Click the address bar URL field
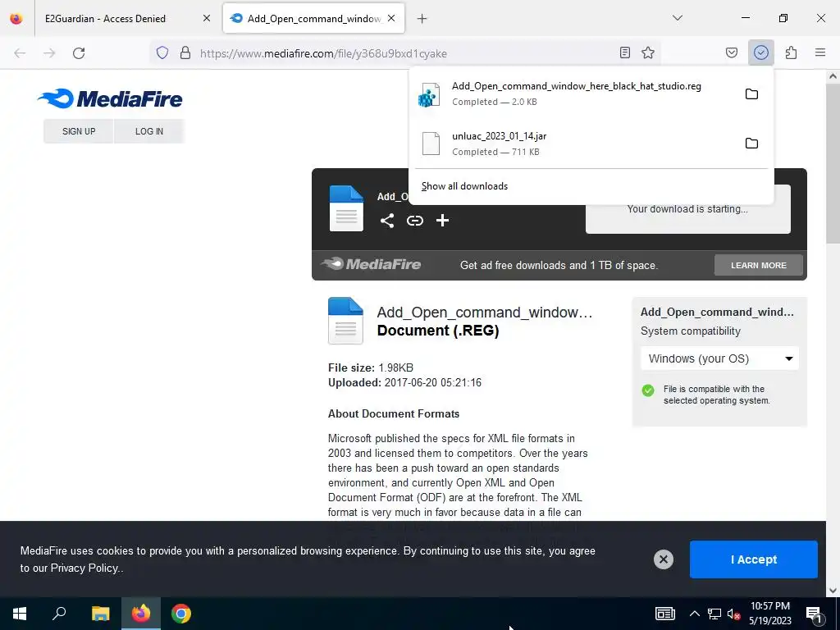Image resolution: width=840 pixels, height=630 pixels. pos(404,53)
